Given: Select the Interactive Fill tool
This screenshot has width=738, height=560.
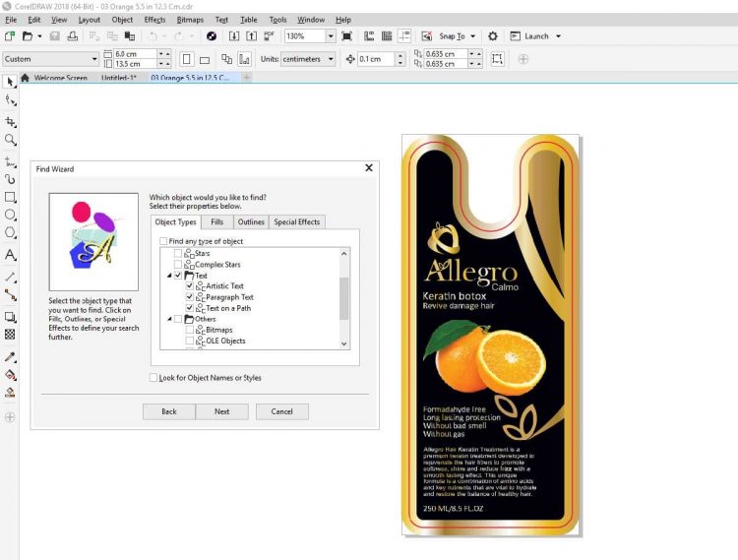Looking at the screenshot, I should pyautogui.click(x=10, y=375).
